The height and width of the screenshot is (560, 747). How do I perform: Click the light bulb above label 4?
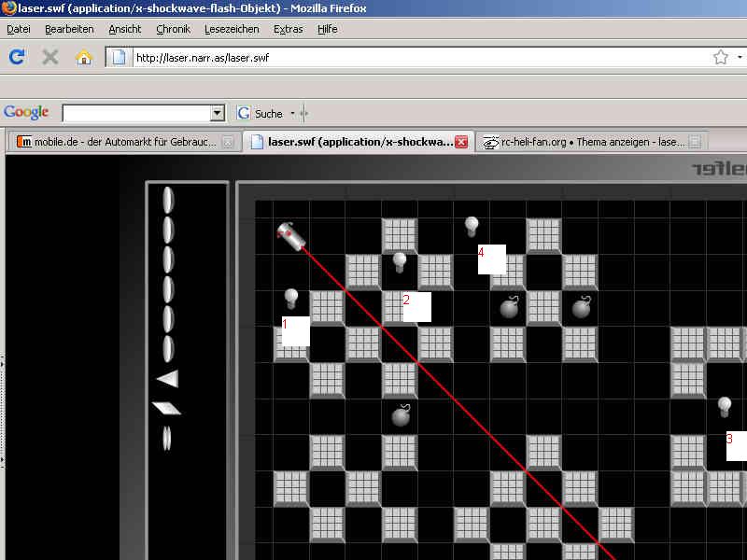472,226
